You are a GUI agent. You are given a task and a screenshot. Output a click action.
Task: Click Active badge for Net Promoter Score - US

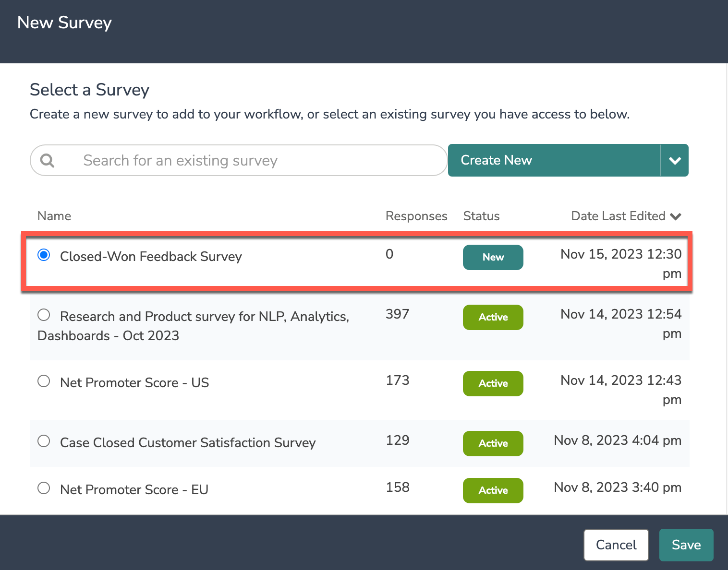493,383
